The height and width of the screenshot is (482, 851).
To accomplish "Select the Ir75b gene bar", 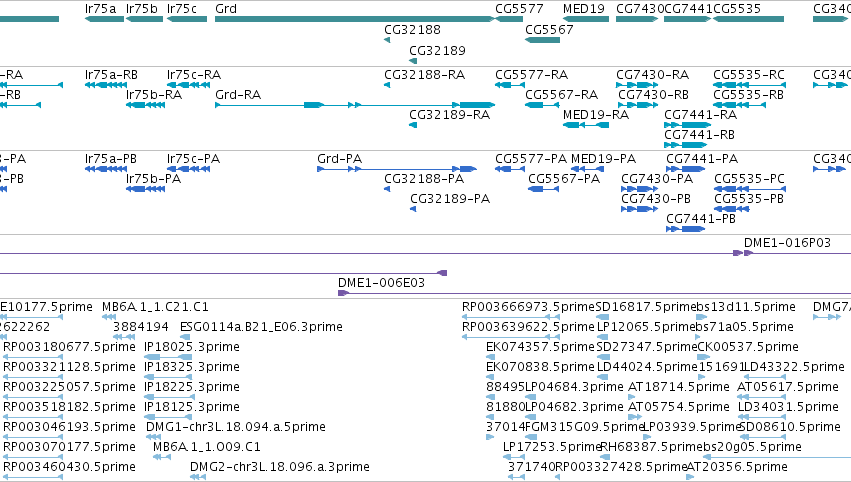I will coord(144,19).
